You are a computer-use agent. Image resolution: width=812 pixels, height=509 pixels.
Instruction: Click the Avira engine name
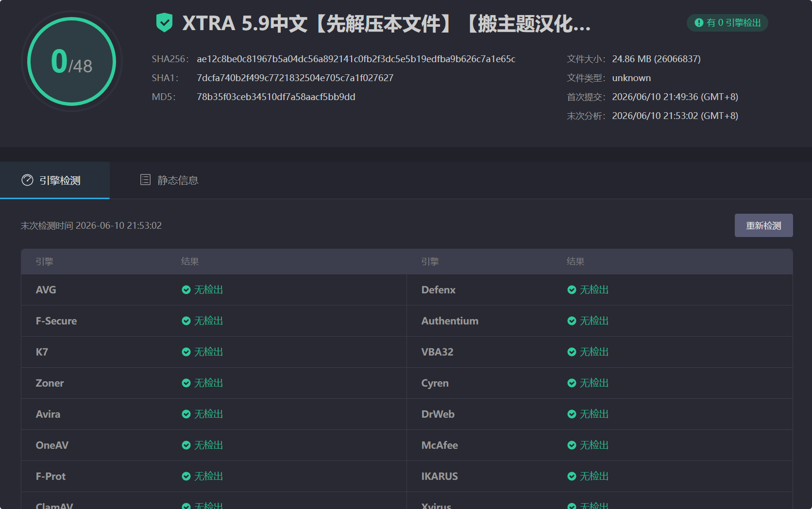(48, 414)
